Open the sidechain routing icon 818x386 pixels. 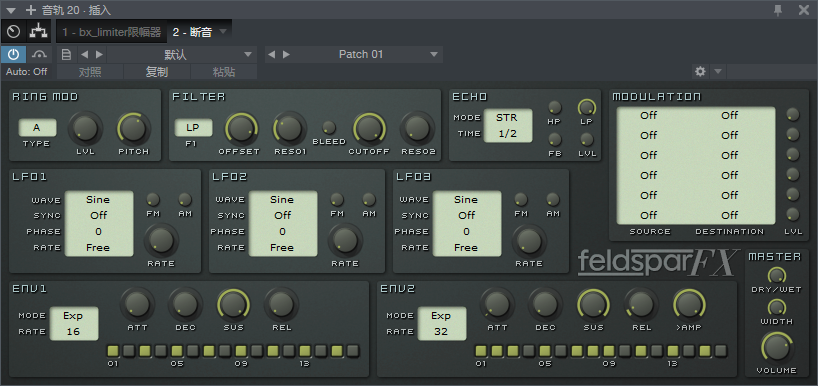click(38, 32)
